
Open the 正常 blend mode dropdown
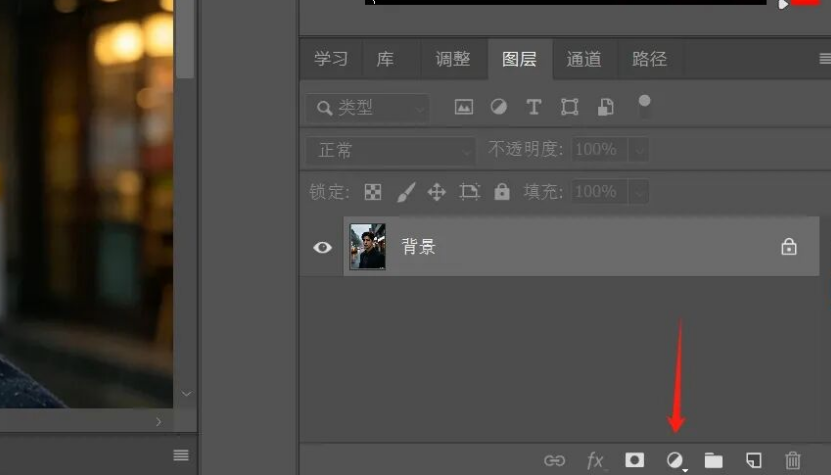(x=390, y=151)
